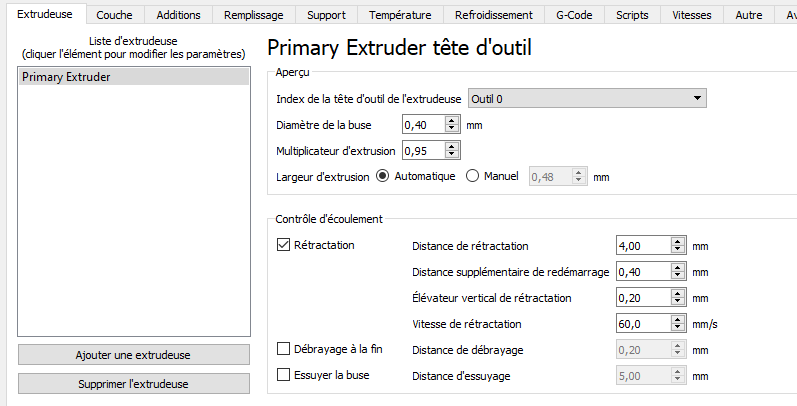Increase Distance de rétractation spinner value
The image size is (797, 406).
coord(677,241)
